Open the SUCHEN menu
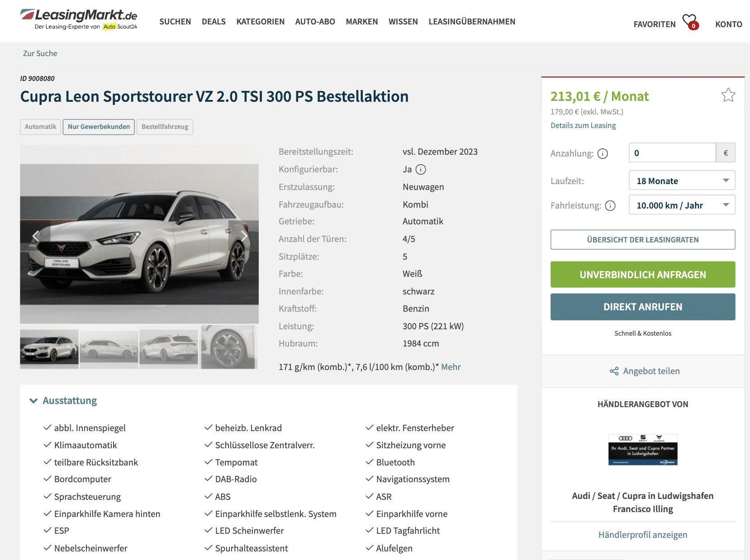This screenshot has height=560, width=750. click(175, 22)
